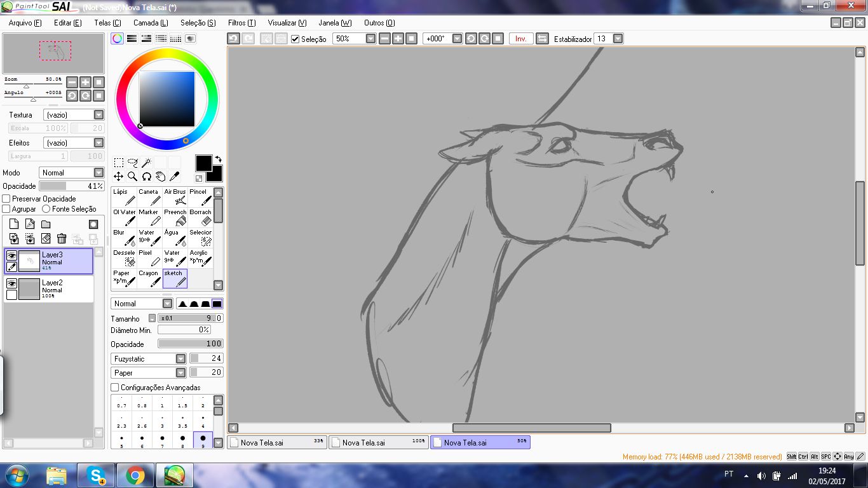Pick the magic wand selection tool
The height and width of the screenshot is (488, 868).
[146, 163]
